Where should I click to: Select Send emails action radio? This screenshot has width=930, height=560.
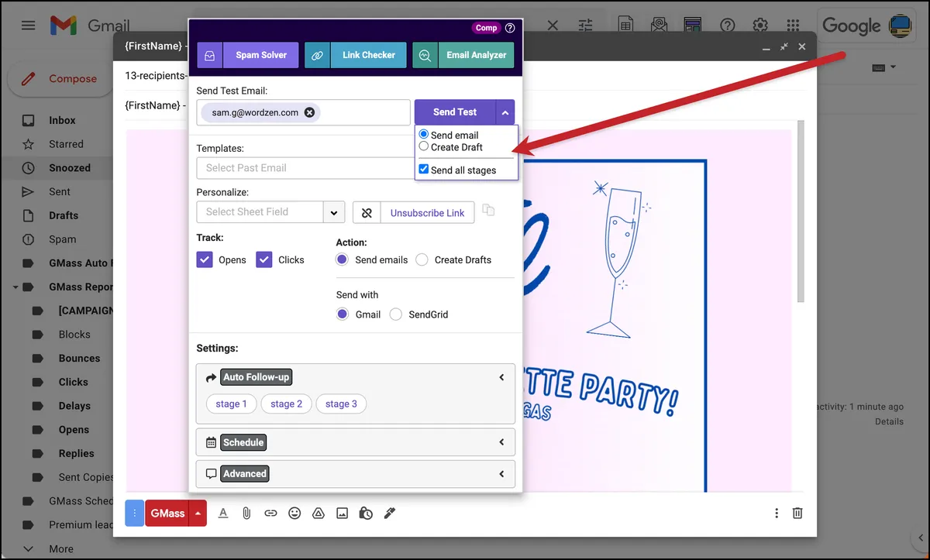(342, 259)
